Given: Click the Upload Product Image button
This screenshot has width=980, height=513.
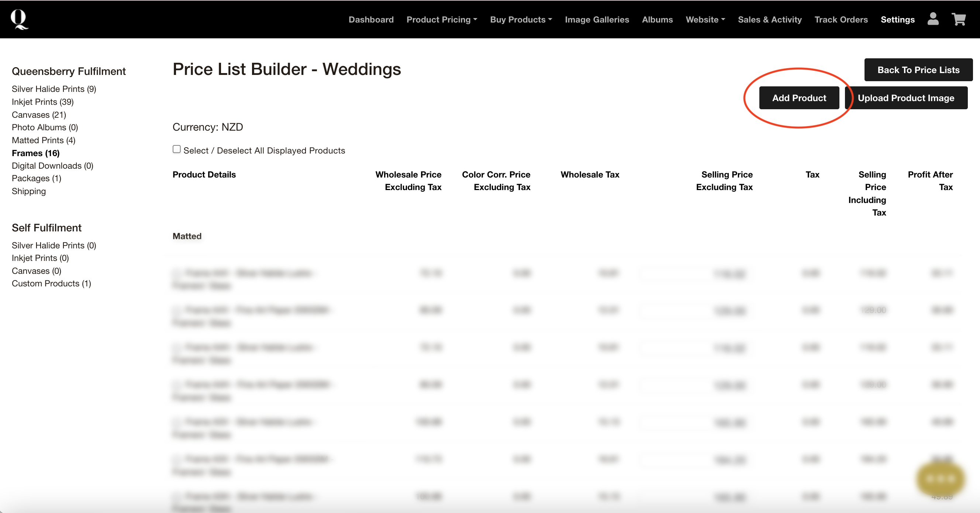Looking at the screenshot, I should tap(906, 98).
